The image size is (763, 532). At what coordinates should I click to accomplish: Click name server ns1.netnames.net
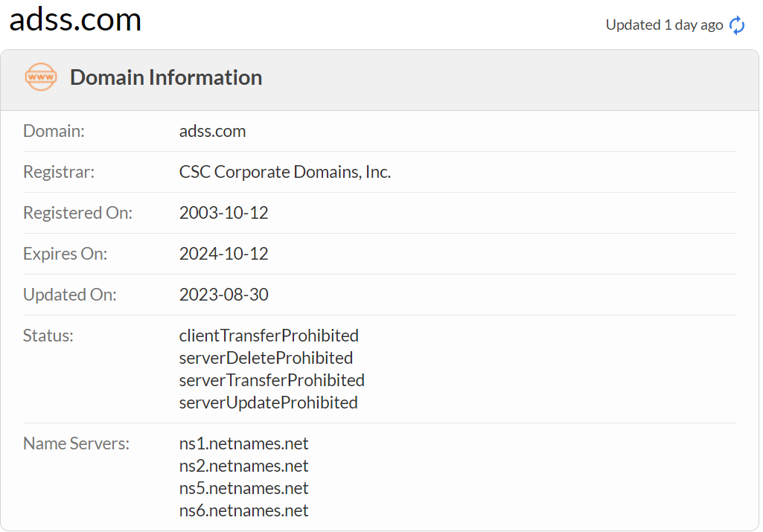point(243,444)
